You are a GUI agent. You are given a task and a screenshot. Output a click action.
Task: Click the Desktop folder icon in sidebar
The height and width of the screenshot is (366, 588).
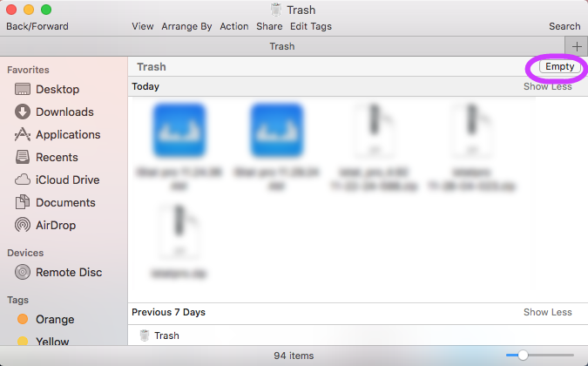23,89
